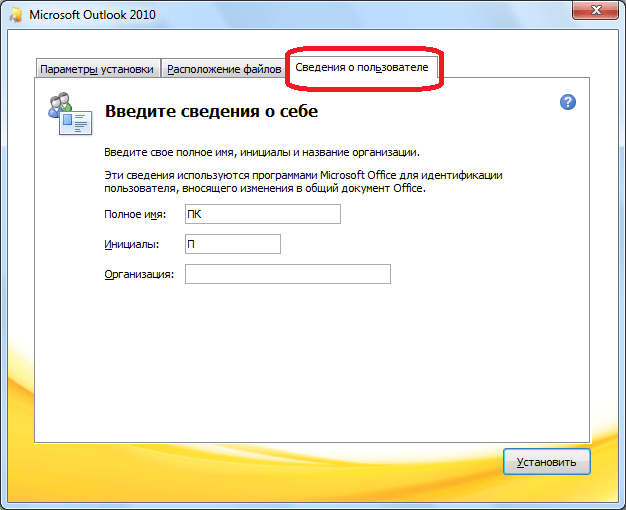Close the Microsoft Outlook 2010 setup window
Image resolution: width=626 pixels, height=510 pixels.
(x=595, y=10)
